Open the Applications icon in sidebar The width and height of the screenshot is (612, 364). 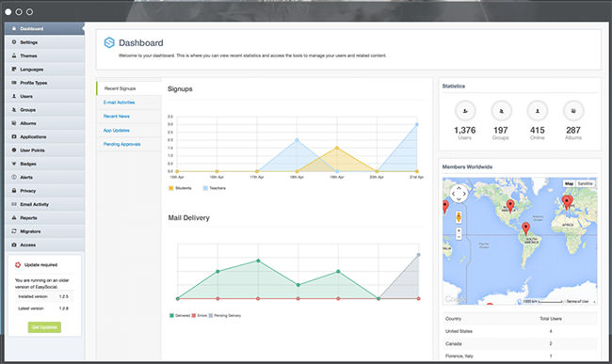pyautogui.click(x=14, y=136)
